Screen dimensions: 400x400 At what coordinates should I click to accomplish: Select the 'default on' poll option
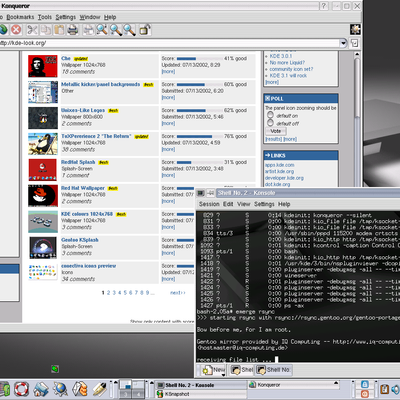[x=270, y=115]
